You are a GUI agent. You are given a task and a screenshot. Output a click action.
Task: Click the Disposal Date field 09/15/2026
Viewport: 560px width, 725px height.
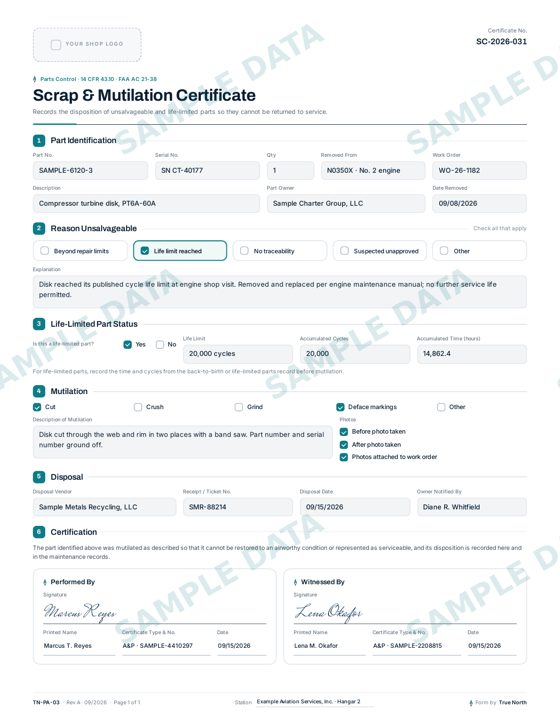[355, 507]
